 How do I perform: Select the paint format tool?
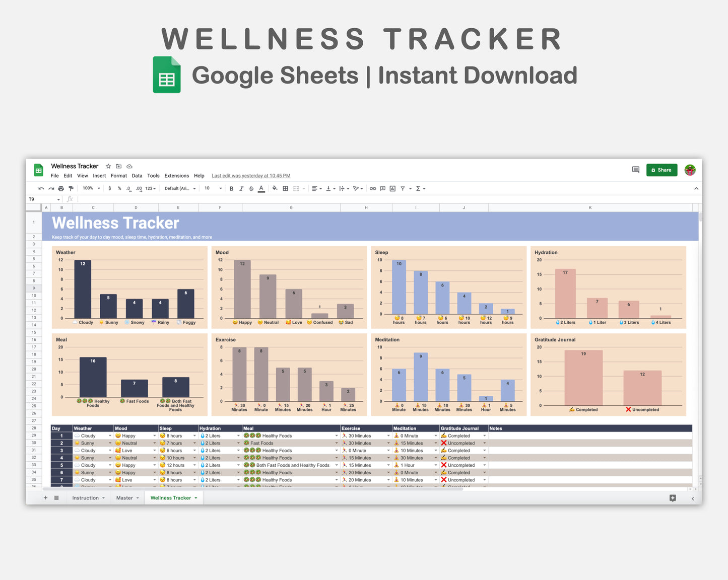tap(71, 188)
